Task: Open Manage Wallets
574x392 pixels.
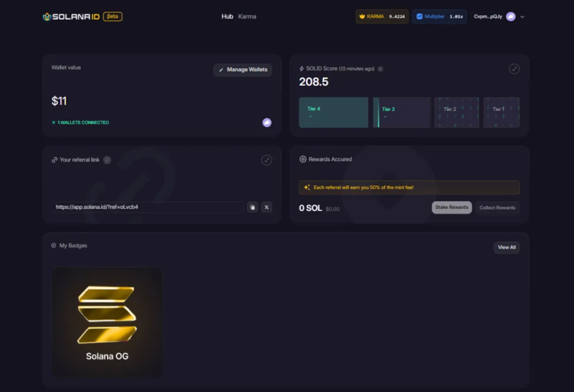Action: coord(243,69)
